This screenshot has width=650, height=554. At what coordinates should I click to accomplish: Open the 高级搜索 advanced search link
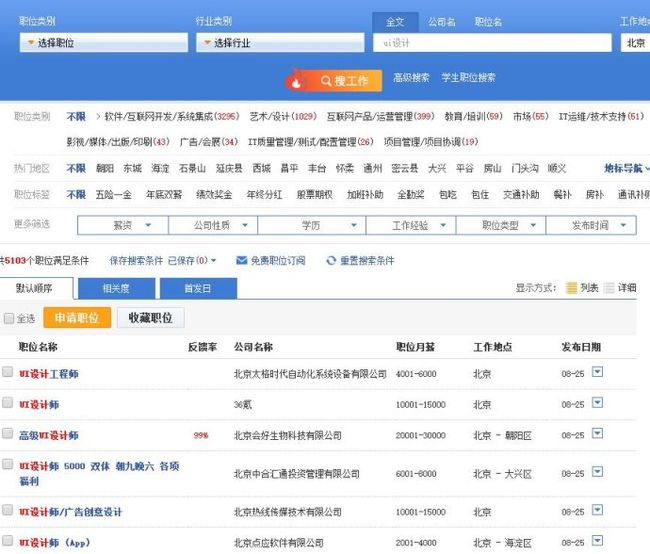(411, 78)
